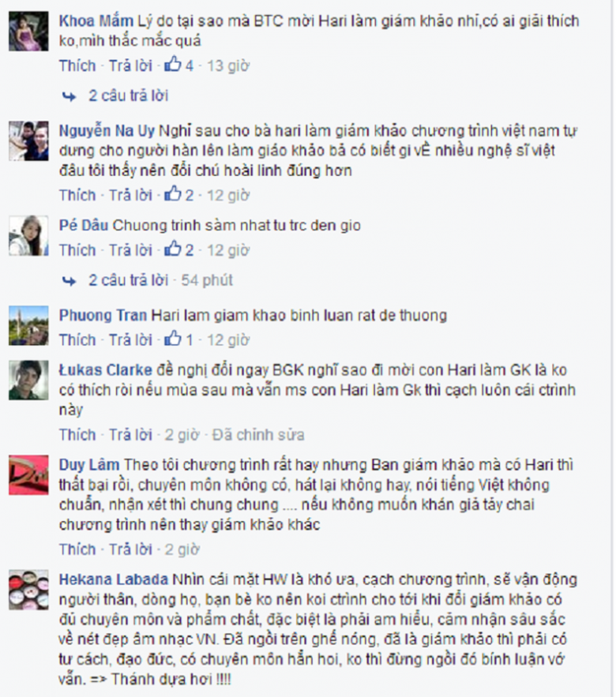Screen dimensions: 616x697
Task: Open Khoa Mắm profile picture
Action: pos(28,31)
